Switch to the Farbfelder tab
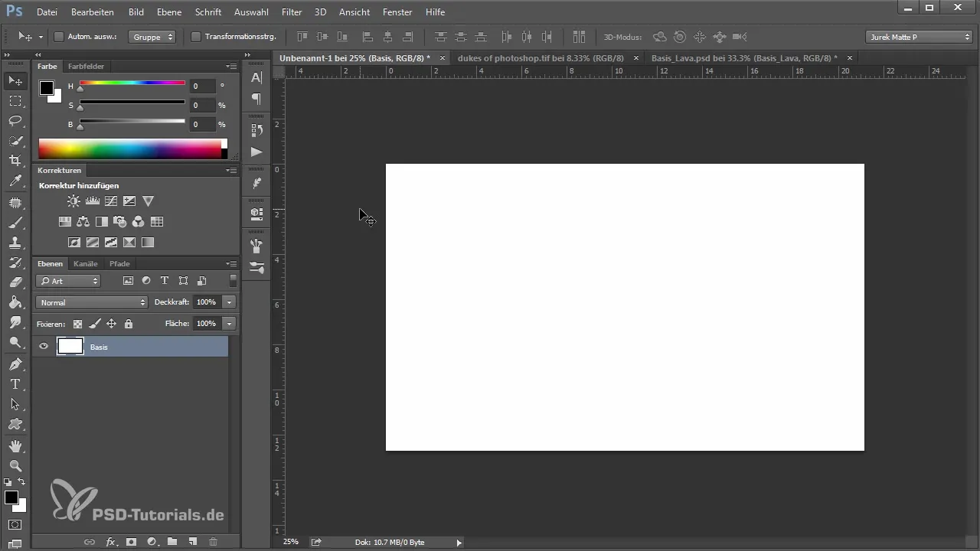Screen dimensions: 980x551 (86, 67)
